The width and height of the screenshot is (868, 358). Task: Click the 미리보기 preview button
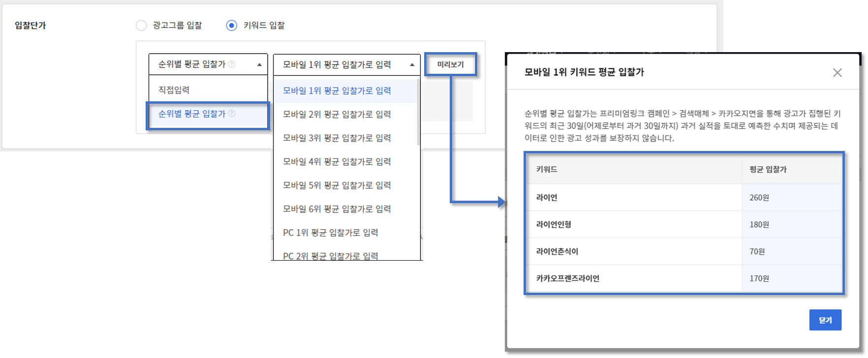pos(451,64)
